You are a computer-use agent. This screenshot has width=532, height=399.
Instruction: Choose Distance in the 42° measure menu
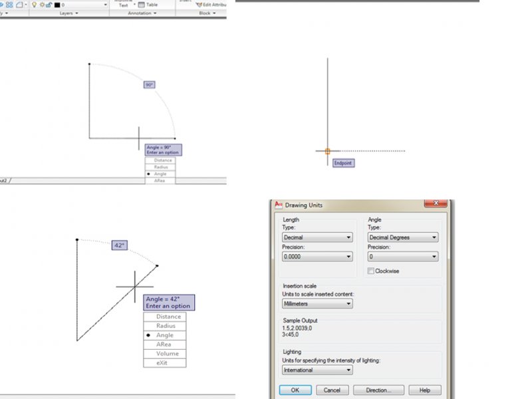click(164, 317)
